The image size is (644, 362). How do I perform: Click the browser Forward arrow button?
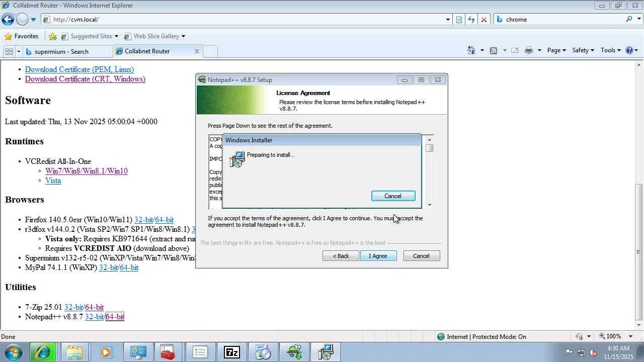click(x=22, y=19)
